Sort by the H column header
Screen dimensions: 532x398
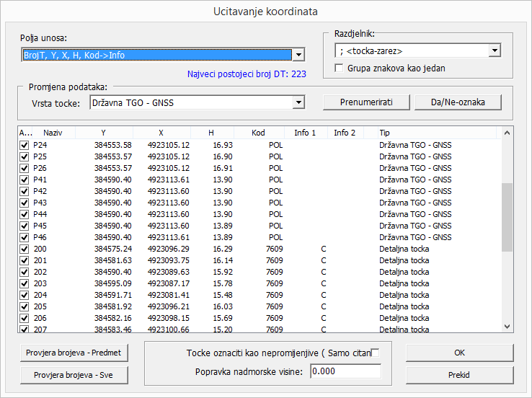(x=212, y=133)
